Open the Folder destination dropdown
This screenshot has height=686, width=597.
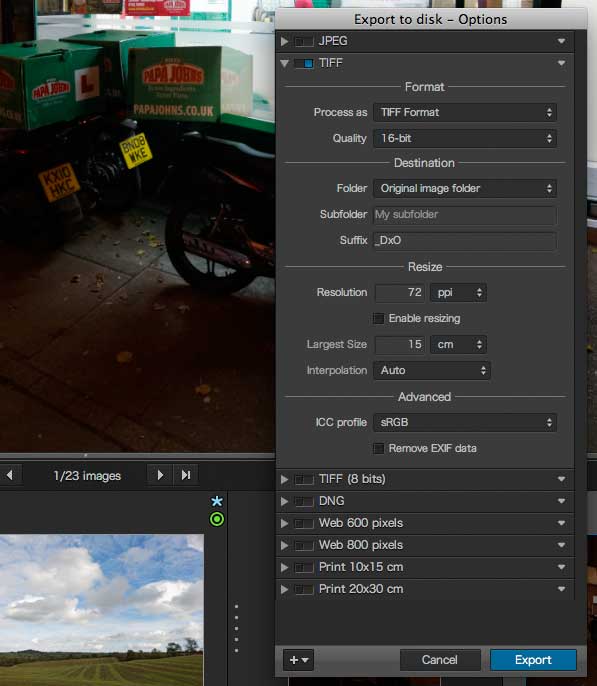(464, 189)
